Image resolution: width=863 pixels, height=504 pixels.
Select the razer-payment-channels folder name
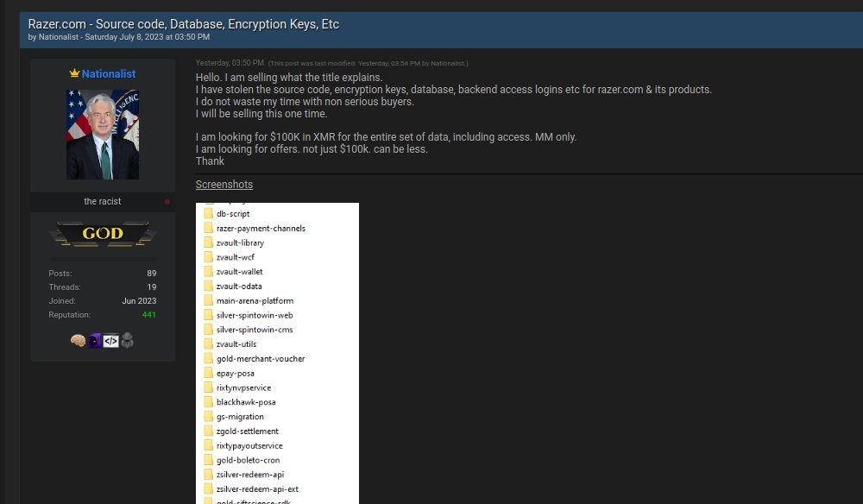tap(261, 228)
